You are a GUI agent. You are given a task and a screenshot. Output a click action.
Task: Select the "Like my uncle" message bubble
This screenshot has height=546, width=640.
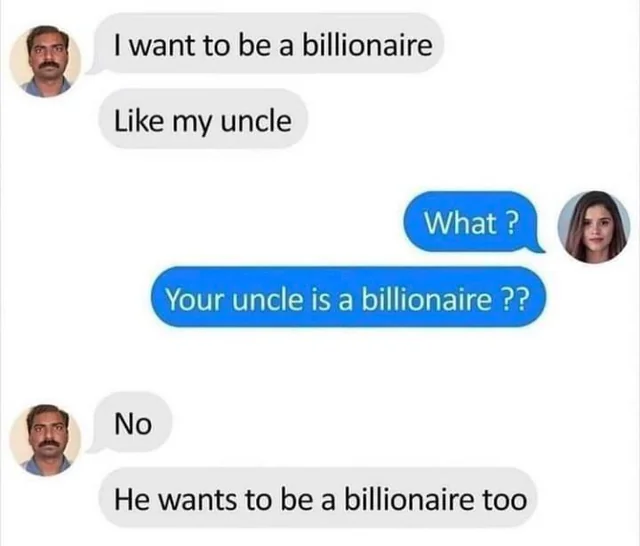click(203, 120)
